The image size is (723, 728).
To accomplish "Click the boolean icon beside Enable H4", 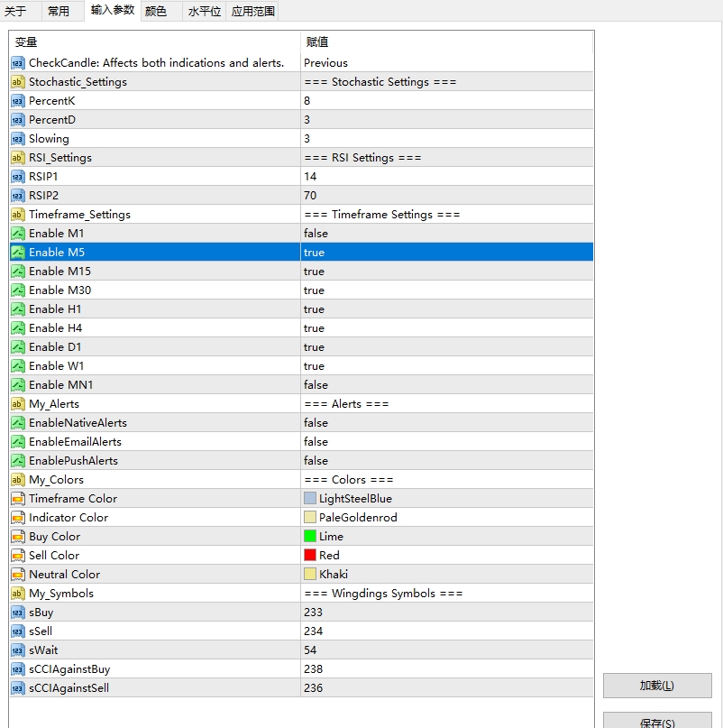I will (18, 328).
